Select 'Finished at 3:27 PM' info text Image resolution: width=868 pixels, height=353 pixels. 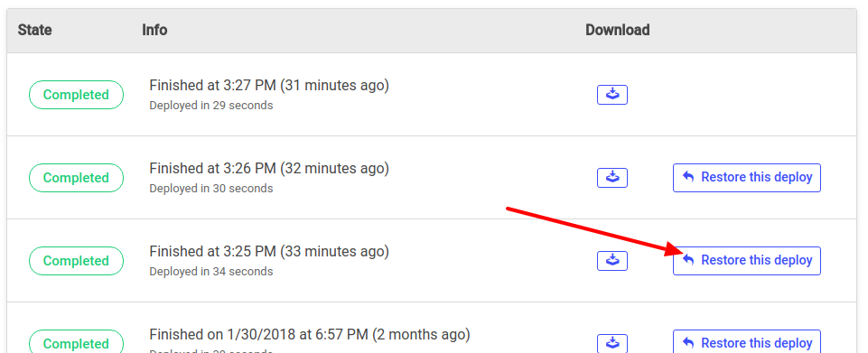(212, 85)
